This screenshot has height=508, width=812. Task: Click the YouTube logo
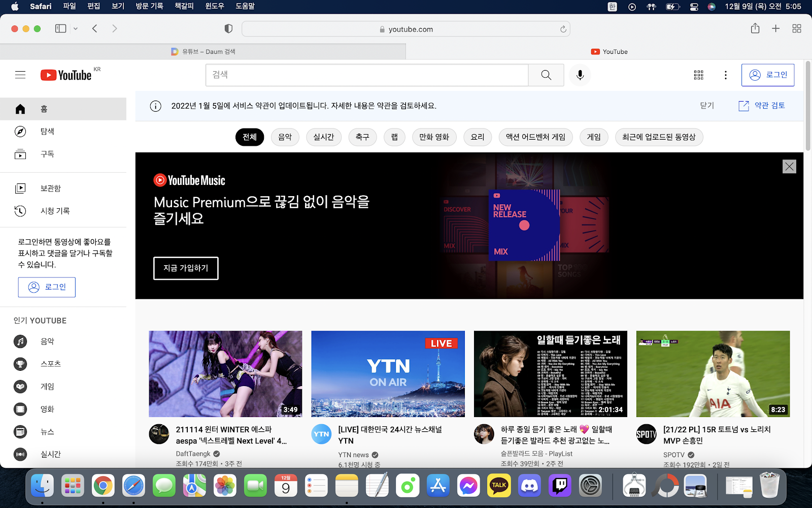point(66,75)
